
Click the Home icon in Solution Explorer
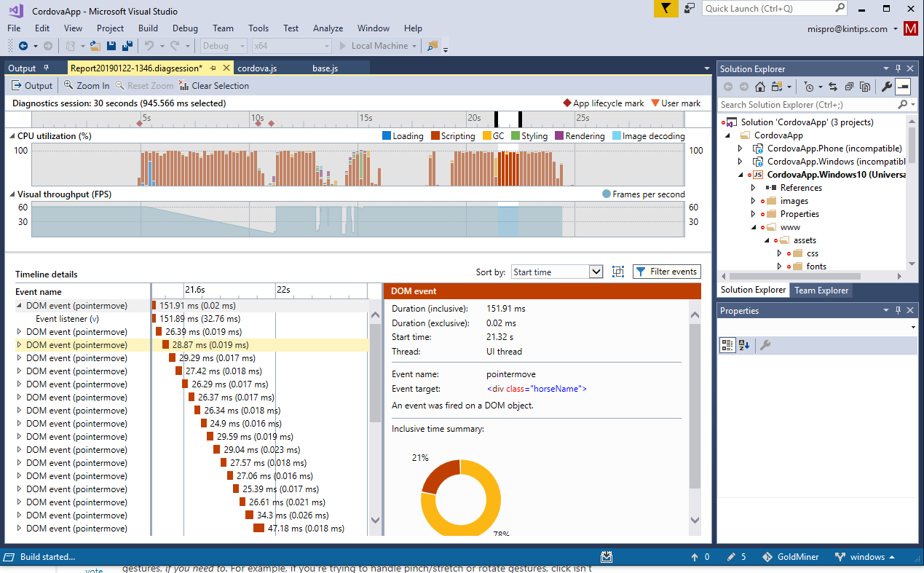759,87
